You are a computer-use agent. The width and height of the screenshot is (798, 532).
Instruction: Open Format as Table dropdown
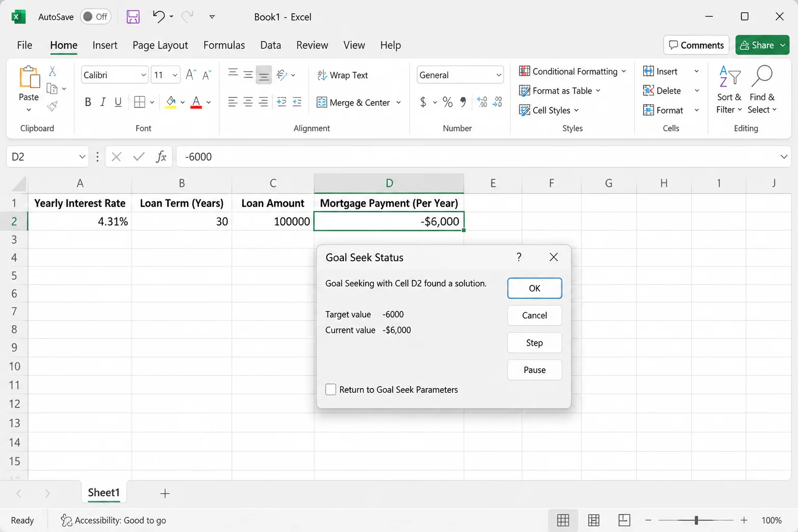pos(560,90)
